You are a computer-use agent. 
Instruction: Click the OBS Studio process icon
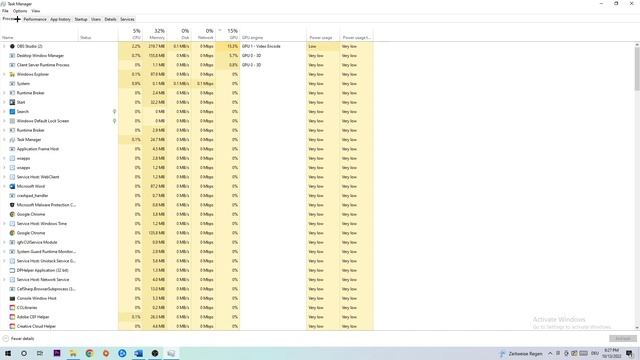click(12, 46)
